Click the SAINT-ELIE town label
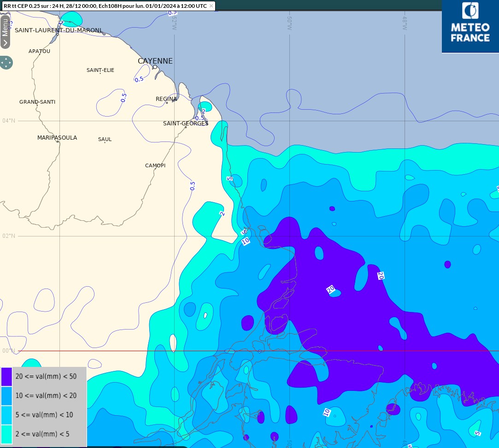 point(100,70)
